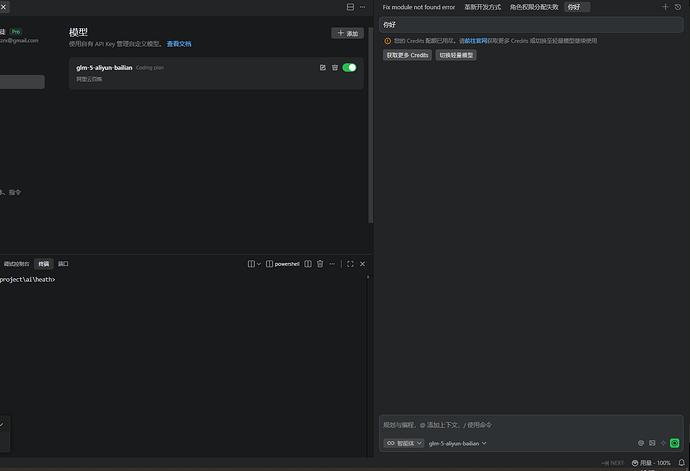Maximize the terminal panel size
The height and width of the screenshot is (471, 690).
point(350,264)
